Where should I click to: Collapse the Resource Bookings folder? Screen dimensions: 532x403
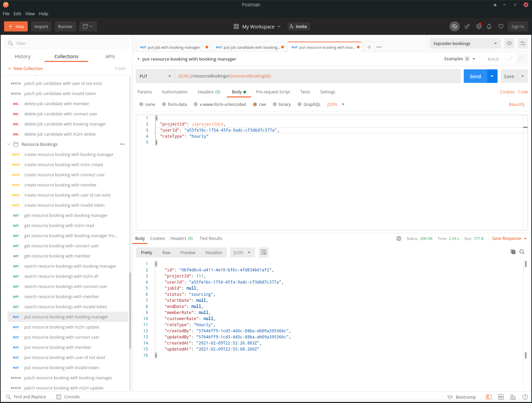9,144
